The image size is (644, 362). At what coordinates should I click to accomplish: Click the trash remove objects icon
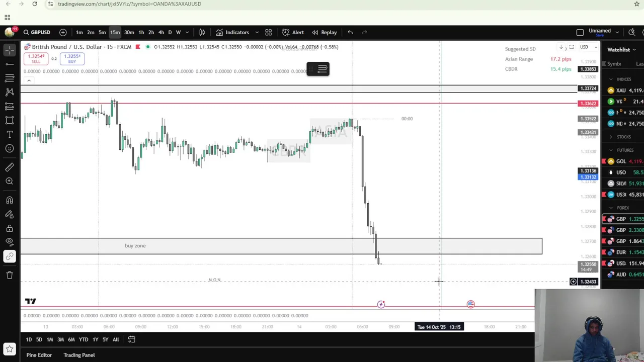pyautogui.click(x=10, y=275)
